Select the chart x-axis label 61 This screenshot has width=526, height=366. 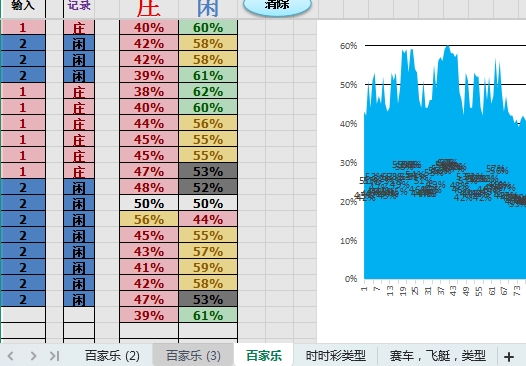click(491, 291)
